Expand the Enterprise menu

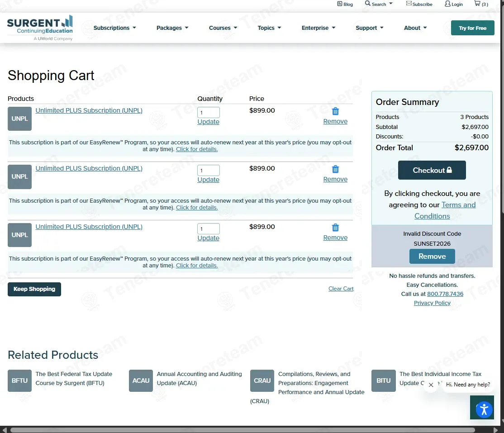[319, 28]
